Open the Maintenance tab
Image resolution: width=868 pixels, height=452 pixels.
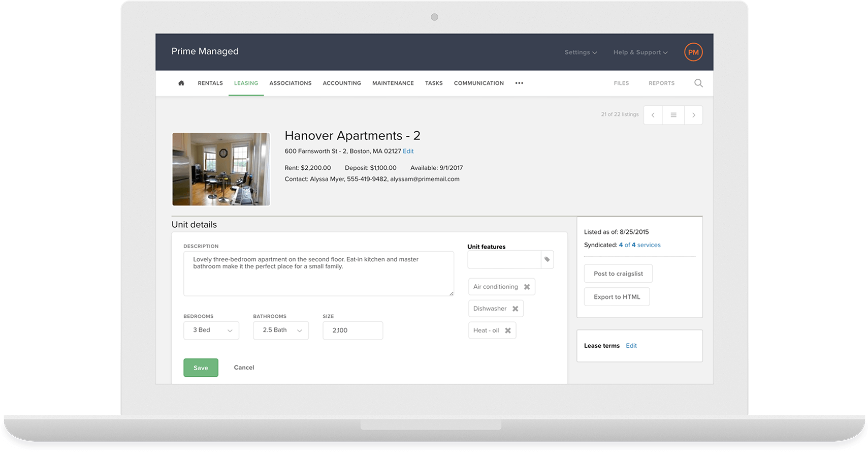393,83
